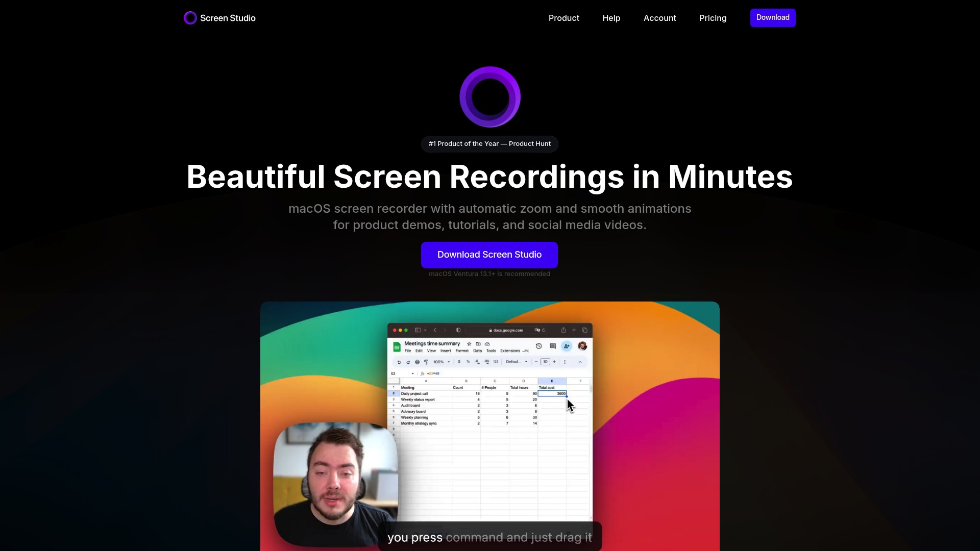Click the green Google Sheets logo

(397, 347)
